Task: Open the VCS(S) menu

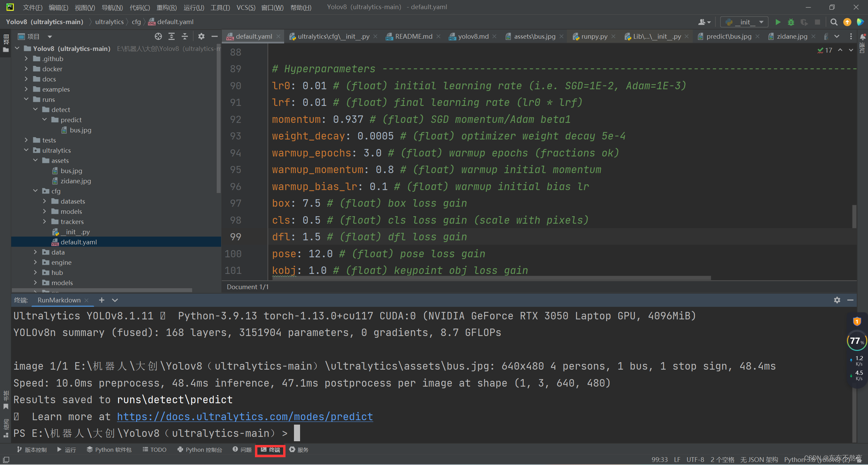Action: (245, 7)
